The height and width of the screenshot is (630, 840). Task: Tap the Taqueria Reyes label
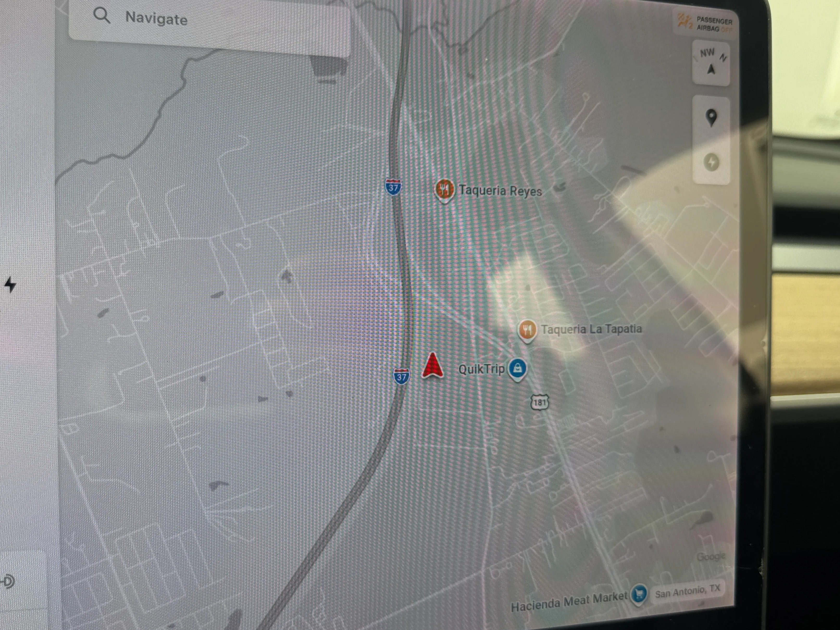[x=500, y=190]
